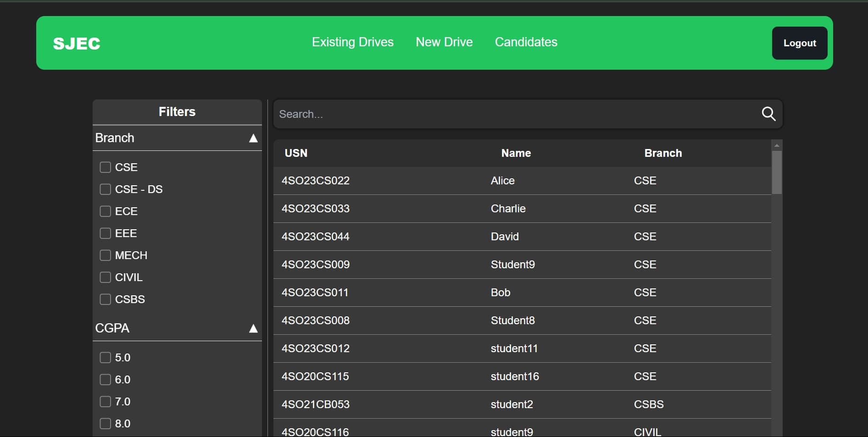Click the CSE branch cell in Alice's row
The image size is (868, 437).
(x=645, y=181)
